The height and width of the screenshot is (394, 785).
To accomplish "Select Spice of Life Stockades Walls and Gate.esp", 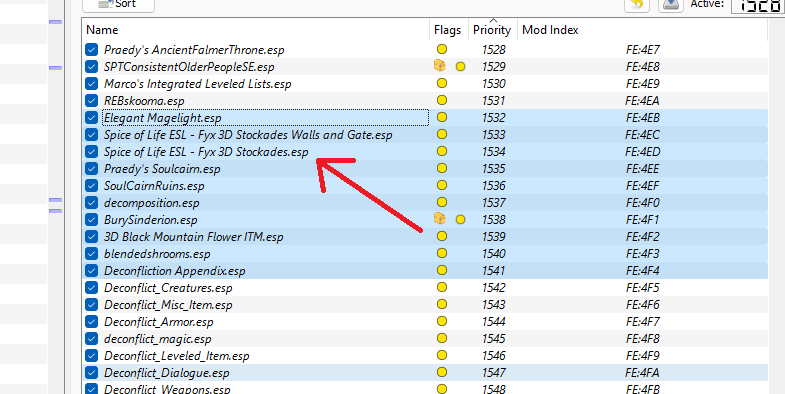I will [x=248, y=135].
